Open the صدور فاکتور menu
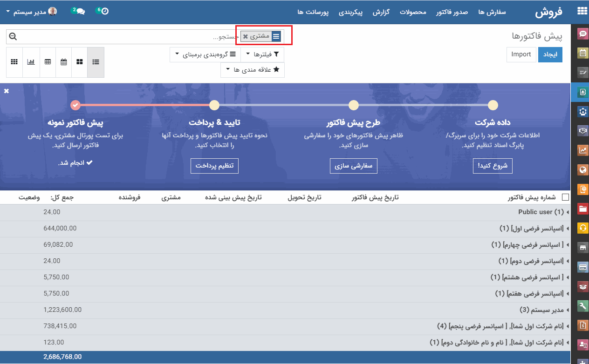589x364 pixels. click(x=452, y=12)
